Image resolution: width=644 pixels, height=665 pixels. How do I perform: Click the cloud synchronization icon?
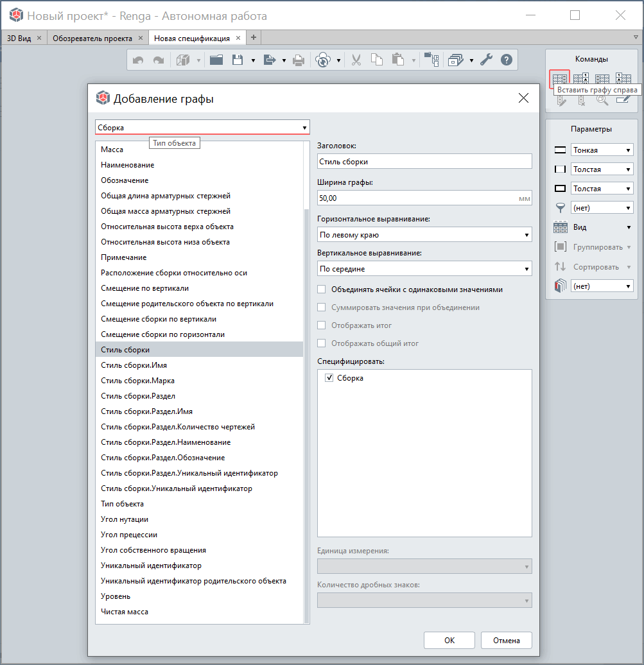coord(323,60)
